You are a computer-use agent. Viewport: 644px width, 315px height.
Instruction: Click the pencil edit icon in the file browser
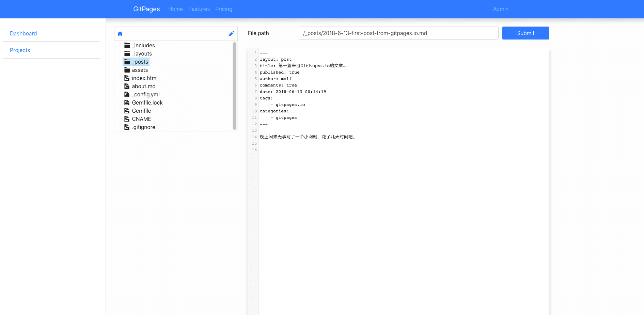pos(232,33)
